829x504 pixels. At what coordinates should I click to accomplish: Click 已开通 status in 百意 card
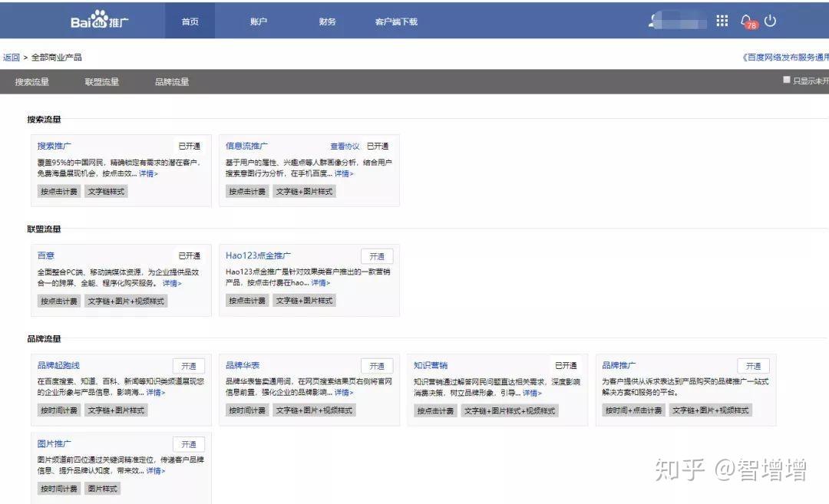[x=190, y=255]
